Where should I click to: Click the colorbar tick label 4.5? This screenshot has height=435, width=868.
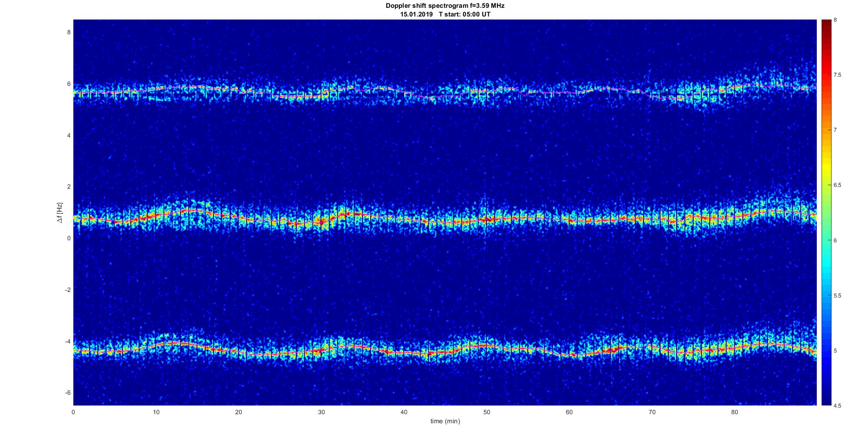pyautogui.click(x=837, y=406)
